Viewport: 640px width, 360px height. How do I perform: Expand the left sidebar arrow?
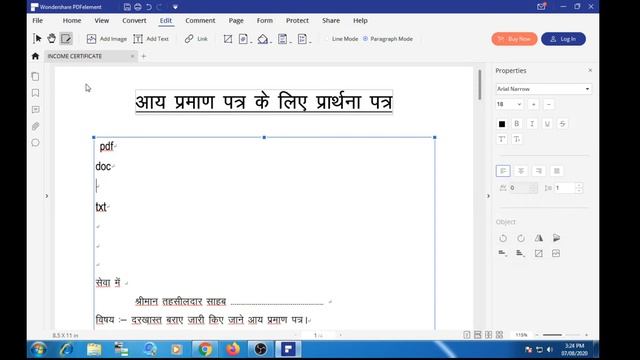[x=47, y=196]
